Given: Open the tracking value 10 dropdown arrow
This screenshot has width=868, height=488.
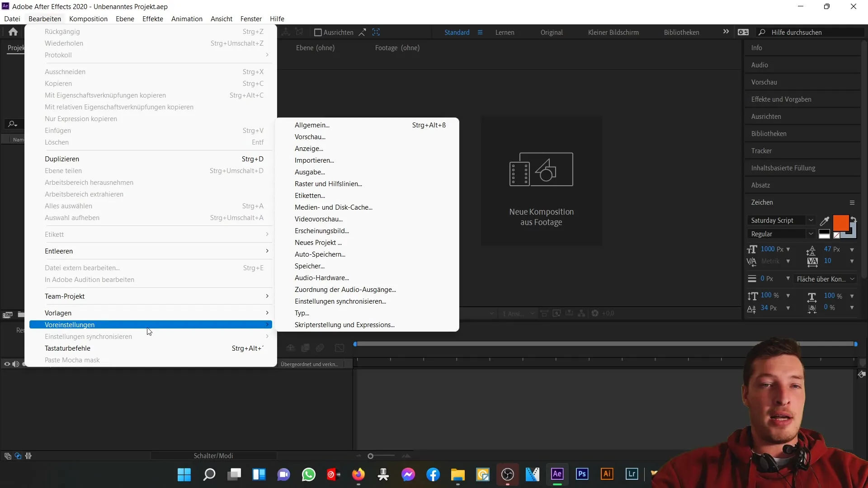Looking at the screenshot, I should point(852,261).
